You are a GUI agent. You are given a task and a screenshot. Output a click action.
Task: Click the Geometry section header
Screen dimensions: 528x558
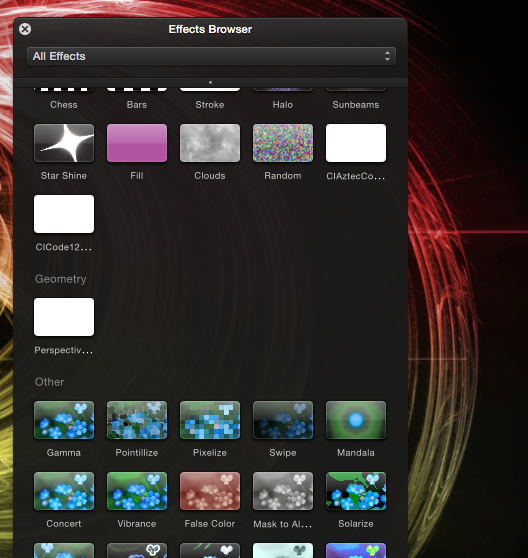60,279
